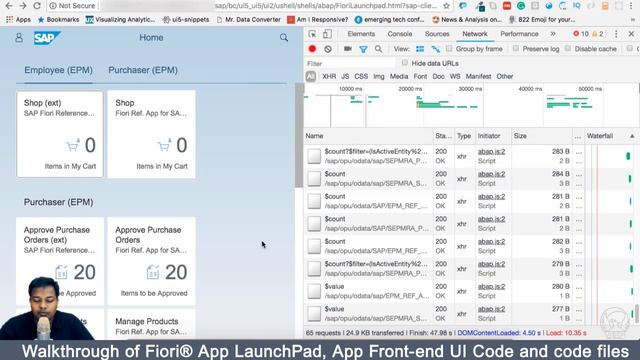Clear the network log
This screenshot has height=360, width=640.
328,49
